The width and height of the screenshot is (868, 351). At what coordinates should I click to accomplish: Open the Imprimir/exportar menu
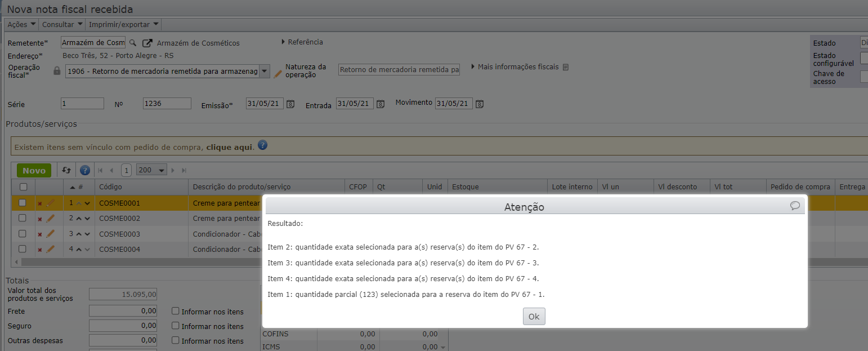pos(123,24)
